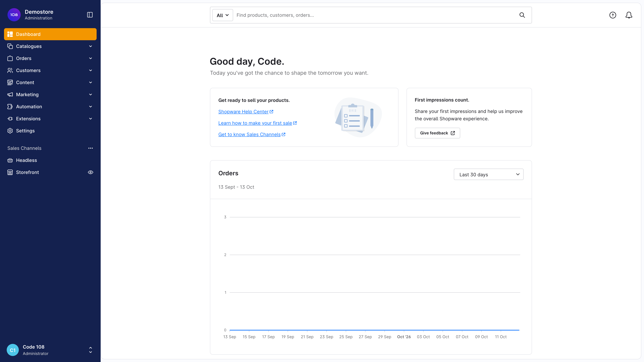This screenshot has height=362, width=644.
Task: Expand the Orders menu chevron
Action: pos(91,58)
